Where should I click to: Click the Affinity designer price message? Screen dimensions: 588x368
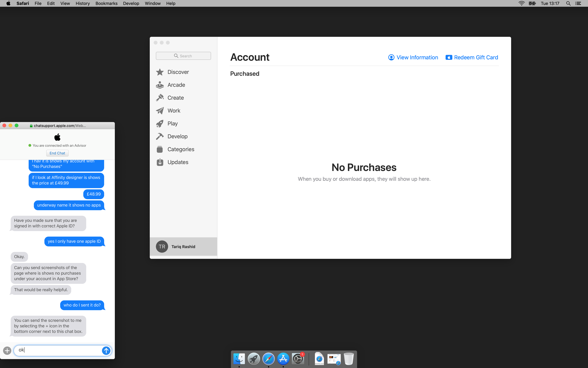(x=66, y=180)
